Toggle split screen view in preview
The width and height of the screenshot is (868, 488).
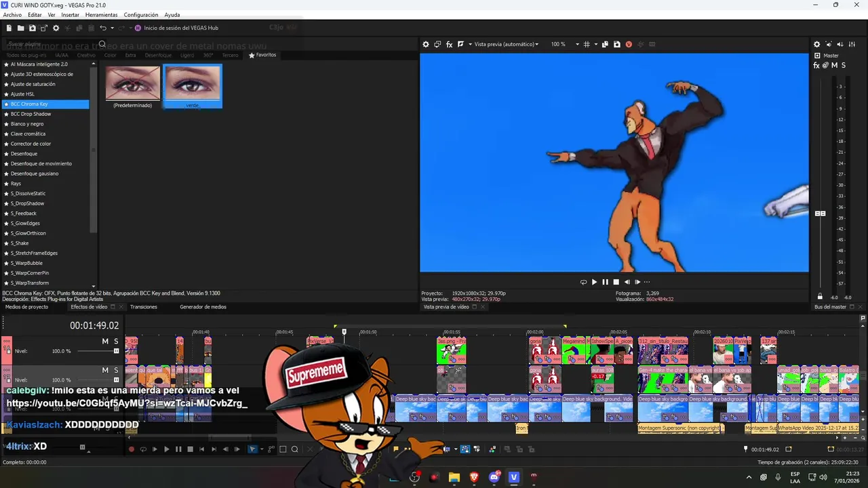click(460, 44)
